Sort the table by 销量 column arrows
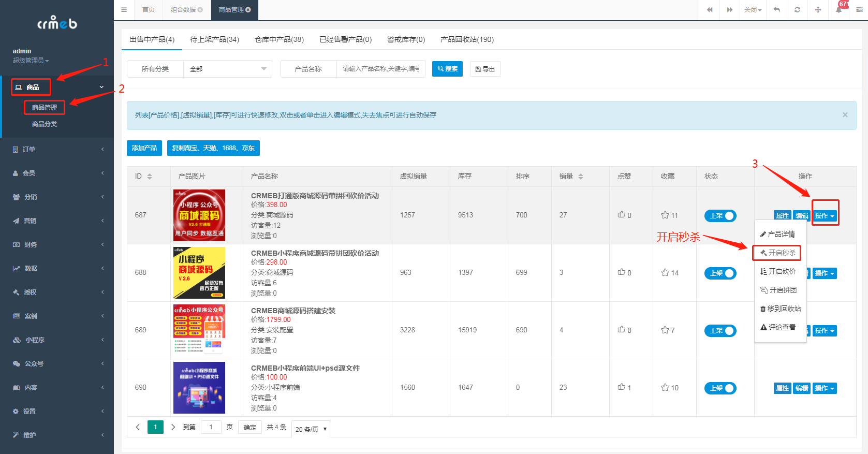 (x=581, y=177)
